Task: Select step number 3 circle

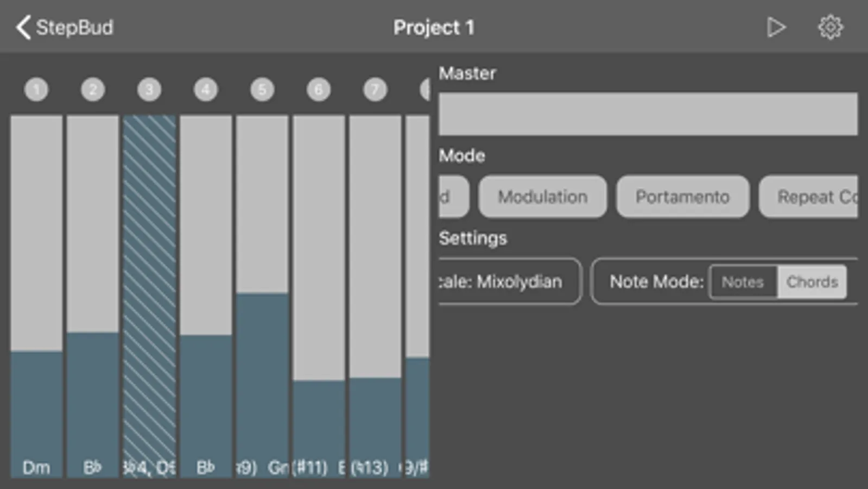Action: tap(149, 90)
